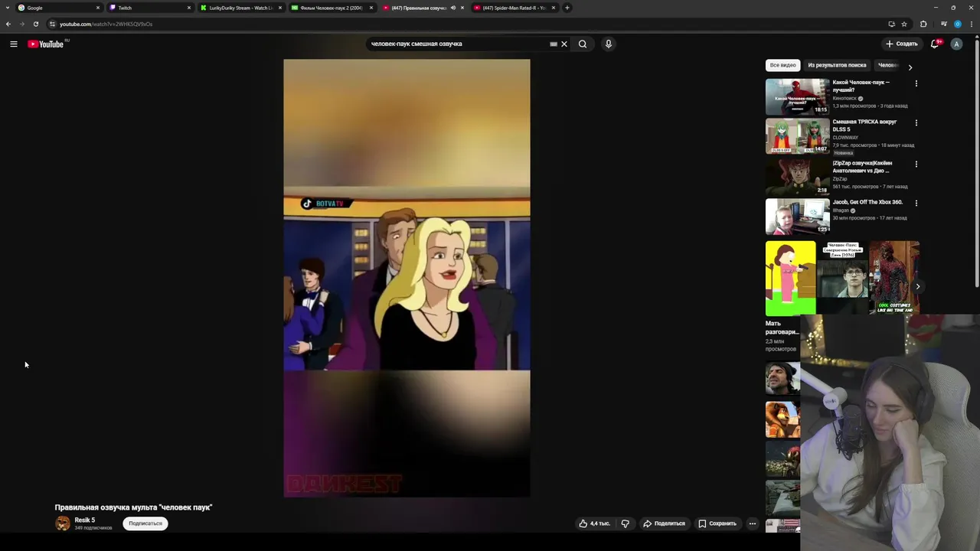Reload the current page

(35, 24)
